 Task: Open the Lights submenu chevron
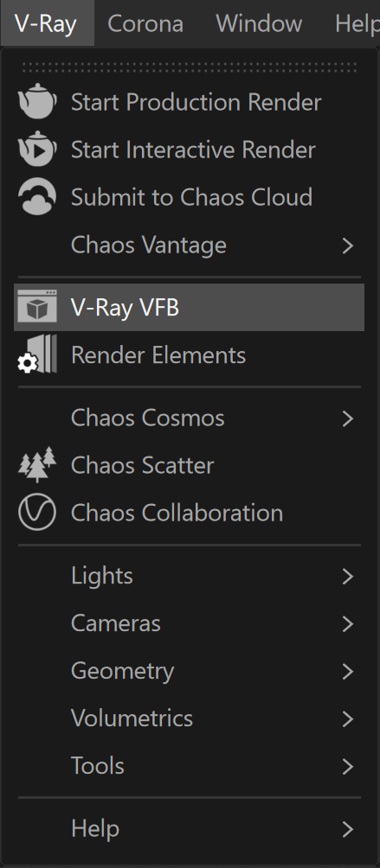(347, 577)
